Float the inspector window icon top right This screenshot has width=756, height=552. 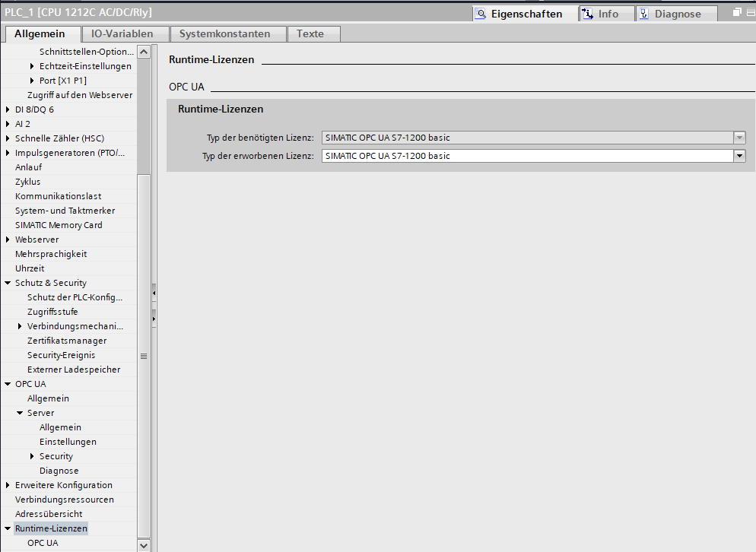[737, 12]
